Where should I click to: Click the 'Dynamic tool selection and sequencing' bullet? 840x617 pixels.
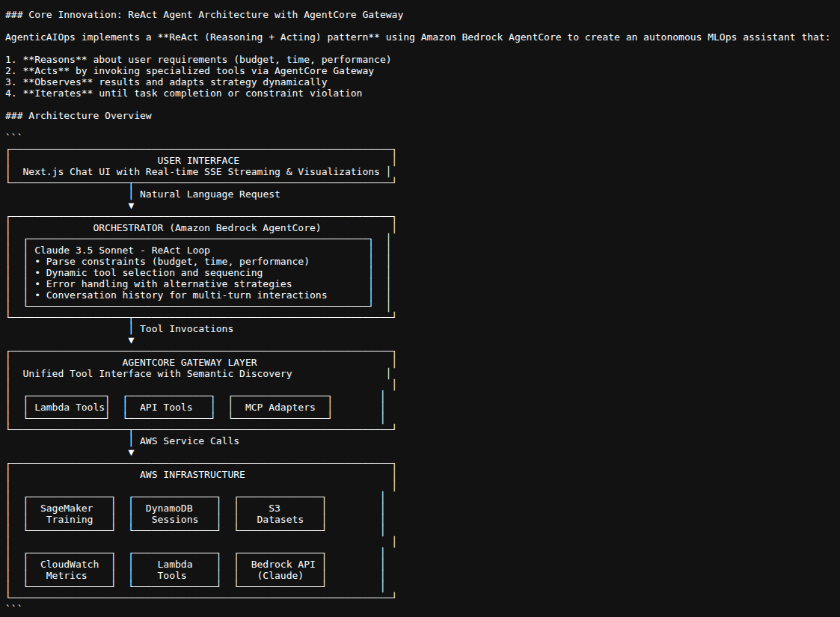148,273
